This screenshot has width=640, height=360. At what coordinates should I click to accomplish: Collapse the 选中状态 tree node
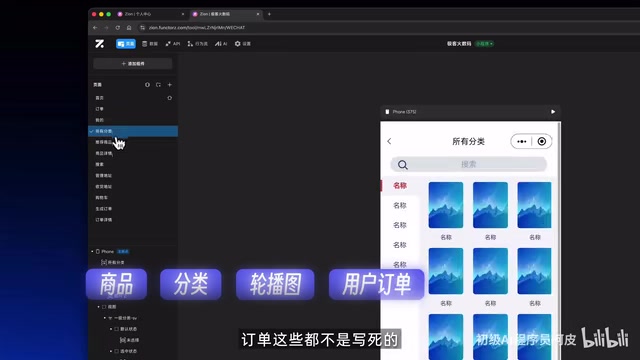click(x=111, y=351)
